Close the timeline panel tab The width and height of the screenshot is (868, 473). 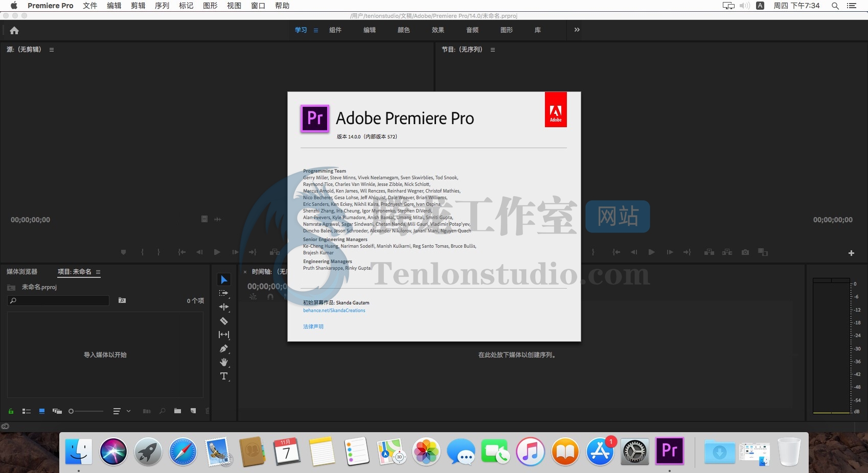(x=245, y=272)
